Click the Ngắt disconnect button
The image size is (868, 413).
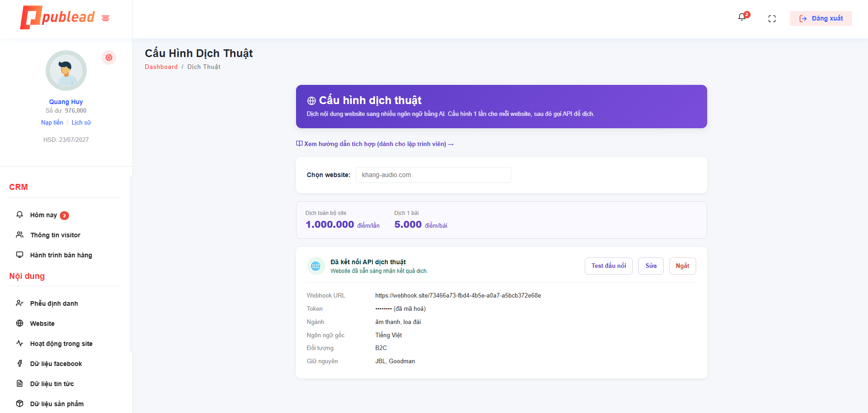click(683, 266)
